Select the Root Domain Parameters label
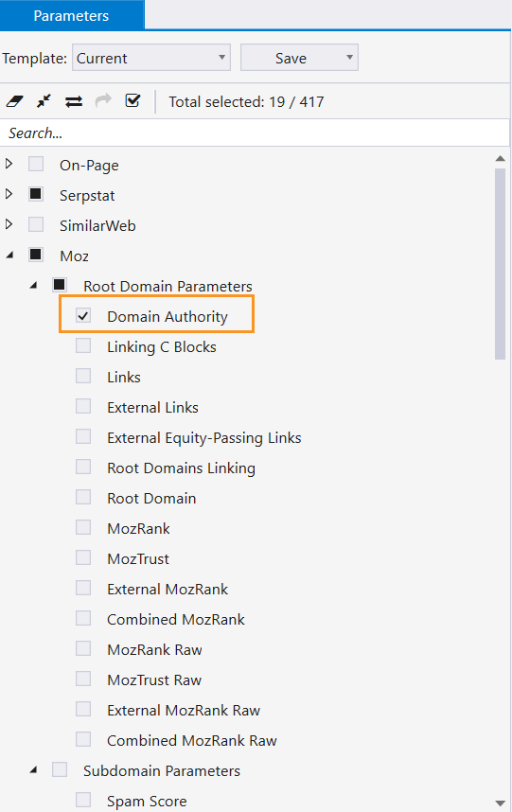The image size is (512, 812). [168, 287]
